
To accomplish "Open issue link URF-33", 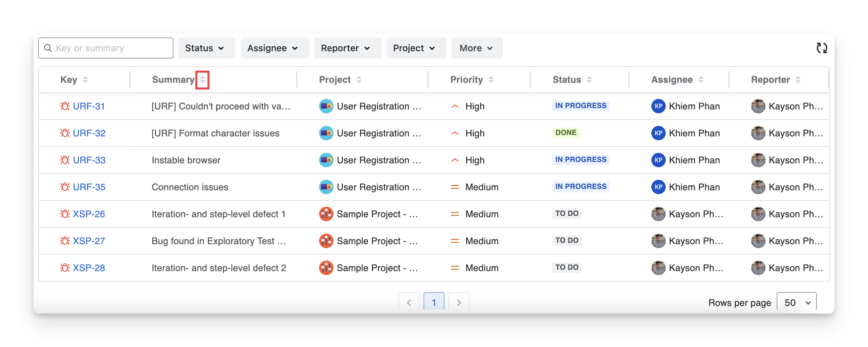I will [89, 160].
